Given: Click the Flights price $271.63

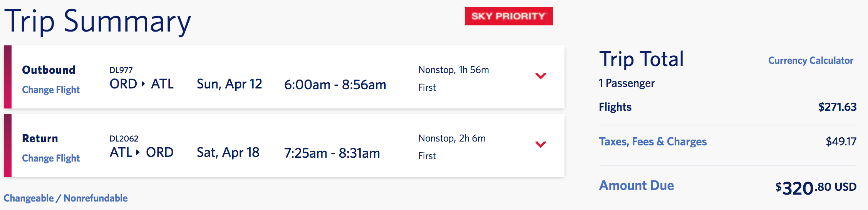Looking at the screenshot, I should point(837,107).
